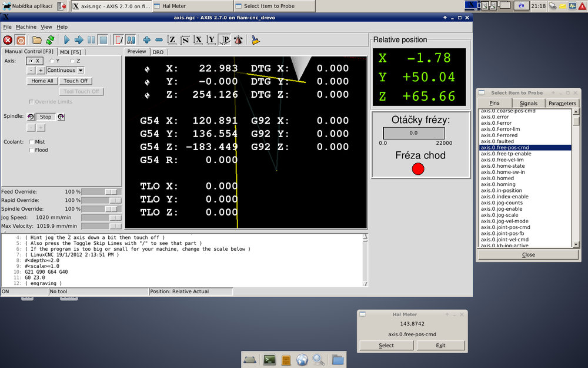Toggle machine power button
588x368 pixels.
pyautogui.click(x=21, y=40)
